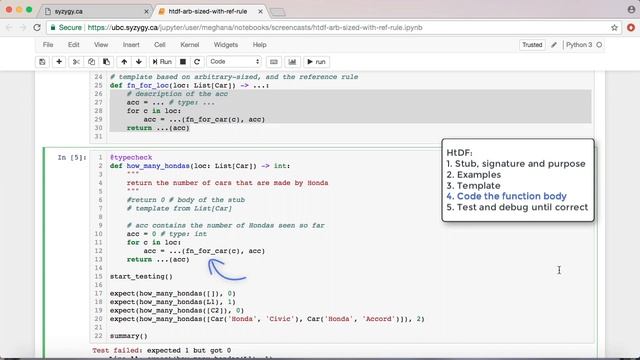Open the File menu
Screen dimensions: 640x360
click(x=48, y=45)
